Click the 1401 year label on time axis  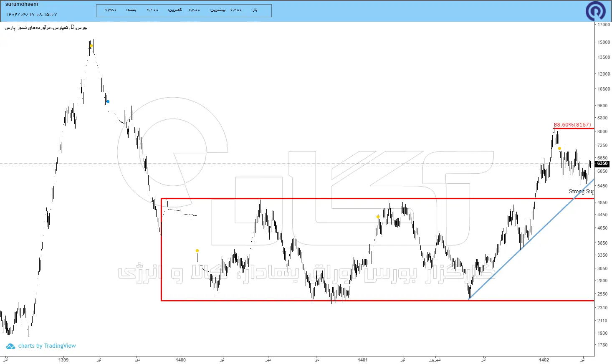point(363,360)
